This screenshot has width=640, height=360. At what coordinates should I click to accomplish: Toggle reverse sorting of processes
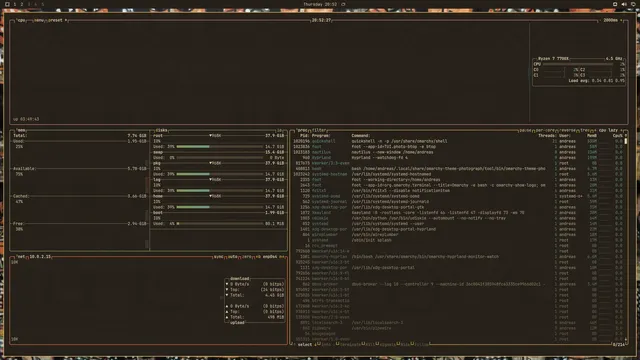click(x=567, y=130)
